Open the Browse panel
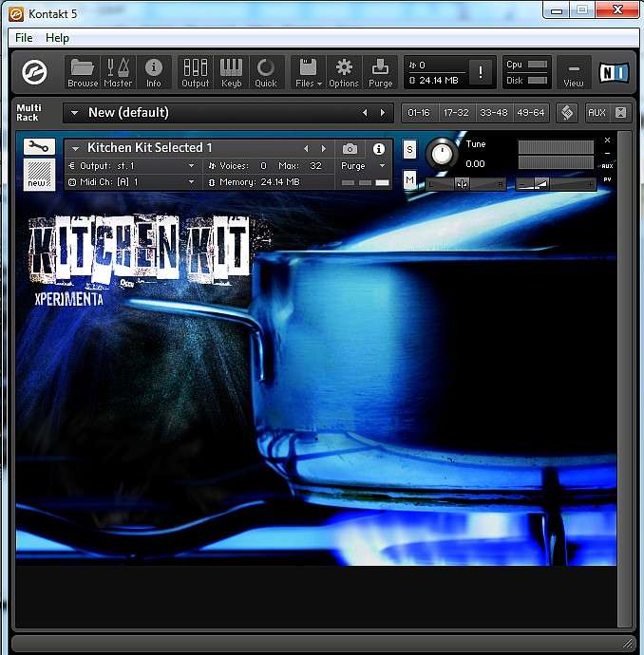Screen dimensions: 644x655 [x=83, y=73]
